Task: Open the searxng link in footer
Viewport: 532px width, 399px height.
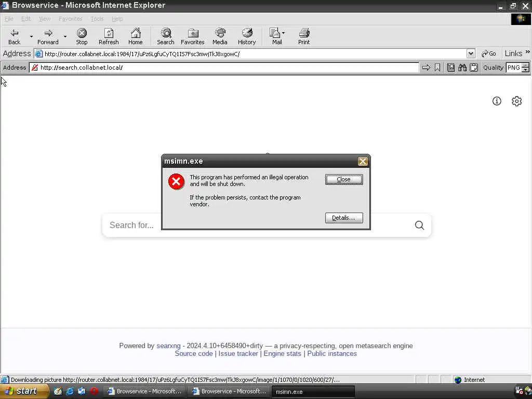Action: coord(168,345)
